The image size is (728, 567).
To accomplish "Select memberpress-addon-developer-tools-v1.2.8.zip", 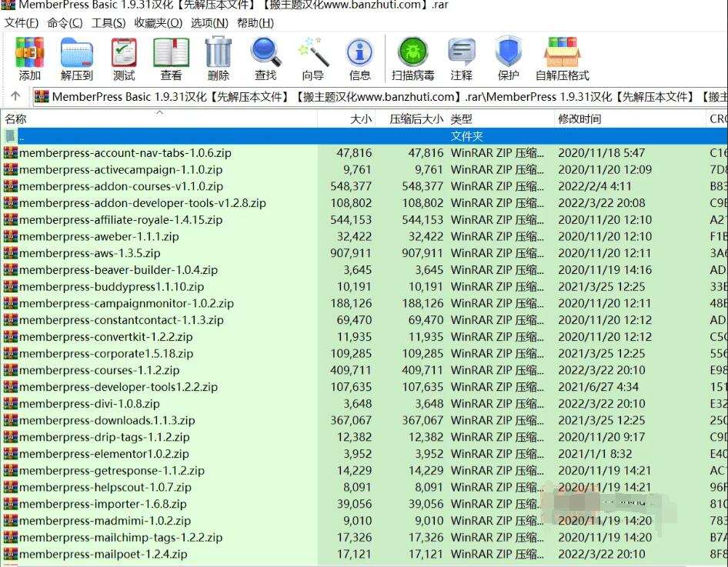I will 142,203.
